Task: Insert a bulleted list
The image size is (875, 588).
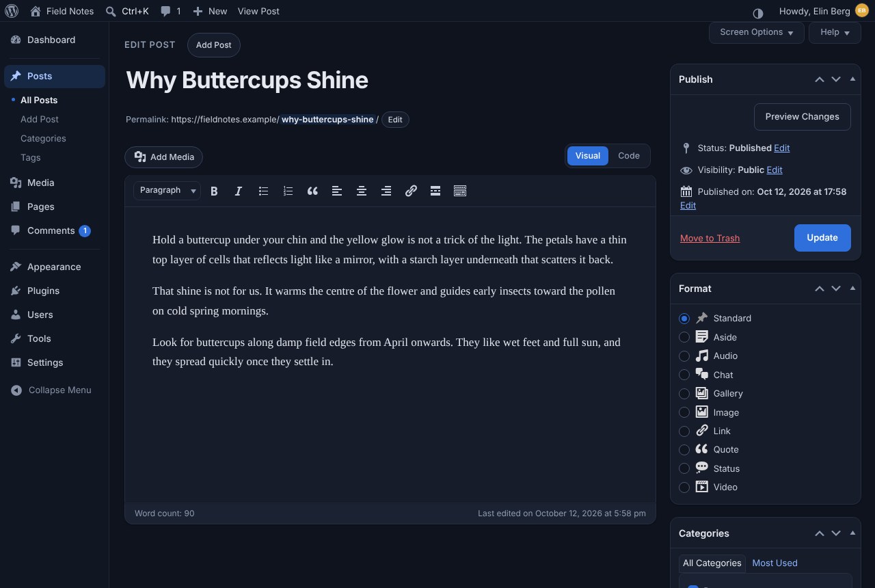Action: (263, 191)
